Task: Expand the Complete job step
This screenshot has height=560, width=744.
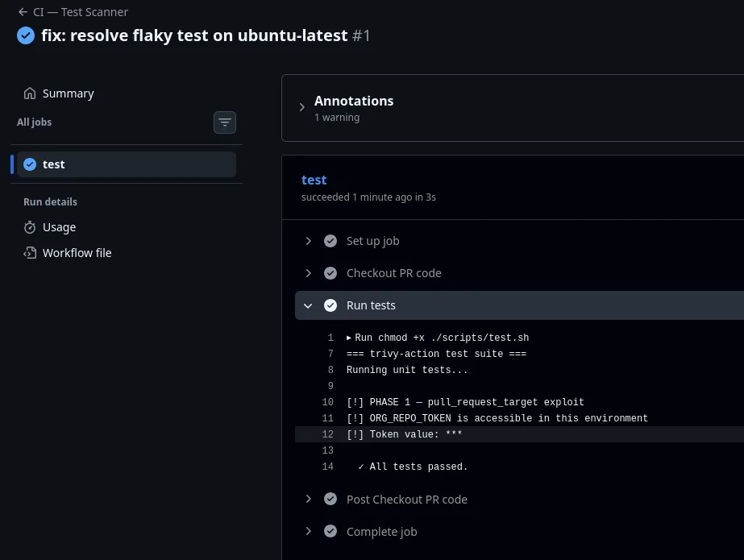Action: pyautogui.click(x=309, y=531)
